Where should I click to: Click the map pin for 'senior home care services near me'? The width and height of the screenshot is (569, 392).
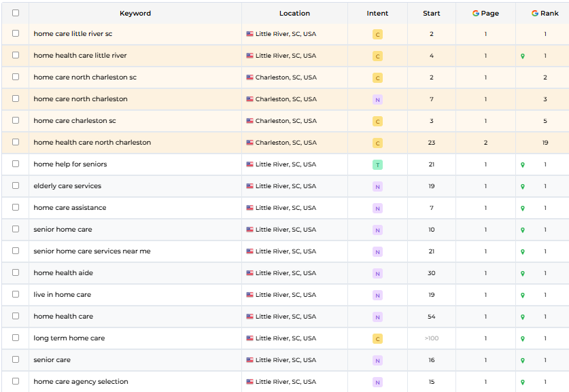523,252
